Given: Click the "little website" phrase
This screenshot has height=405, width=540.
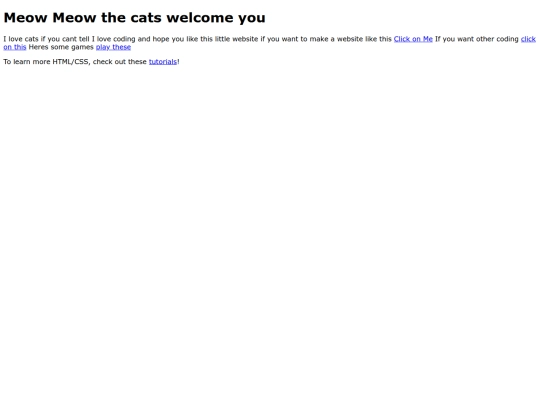Looking at the screenshot, I should [236, 39].
